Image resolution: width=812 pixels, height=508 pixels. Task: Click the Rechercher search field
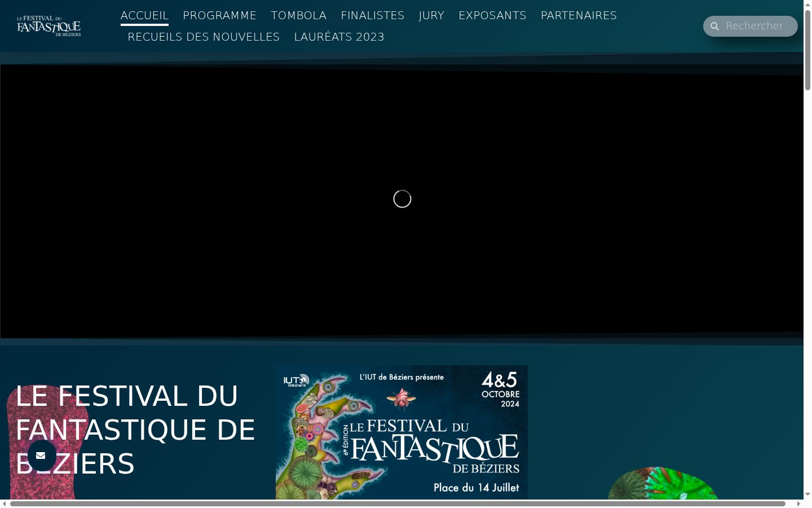tap(751, 26)
